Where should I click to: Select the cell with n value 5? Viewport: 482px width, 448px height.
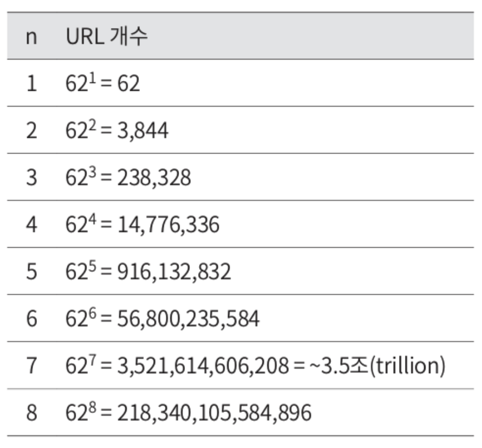coord(31,272)
